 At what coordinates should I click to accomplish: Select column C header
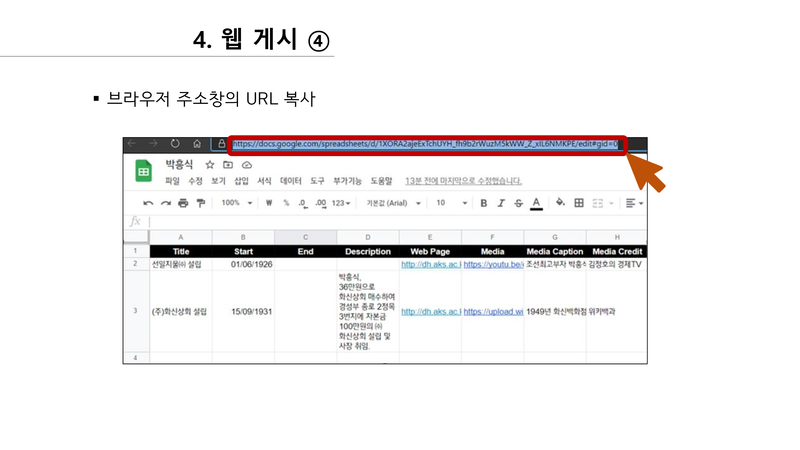[x=306, y=237]
